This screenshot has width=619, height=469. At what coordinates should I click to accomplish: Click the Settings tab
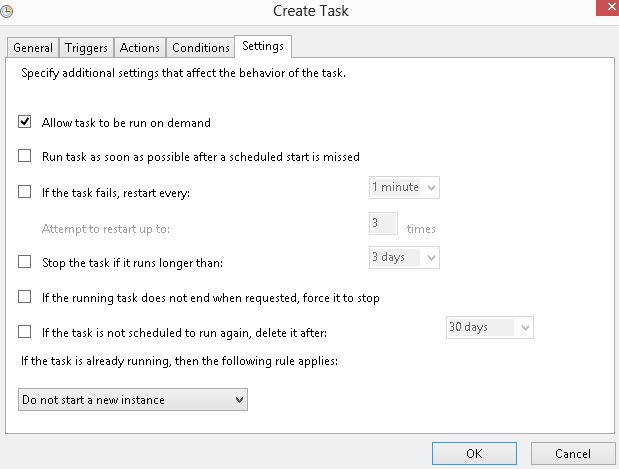click(263, 46)
